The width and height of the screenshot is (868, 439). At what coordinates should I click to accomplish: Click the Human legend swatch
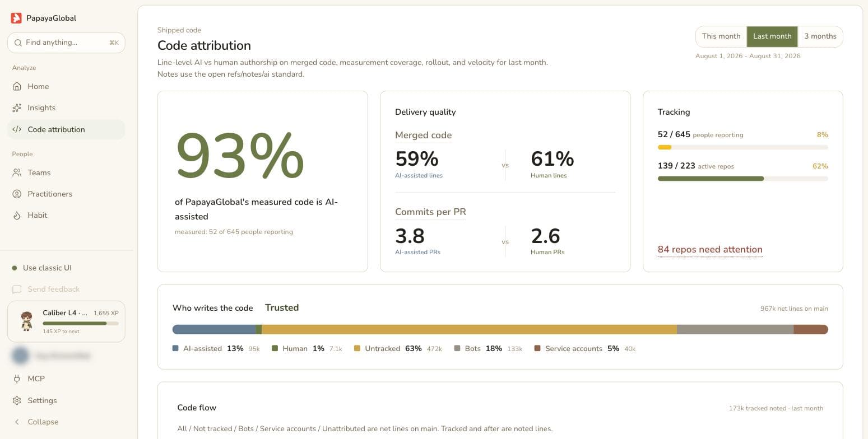click(x=275, y=348)
